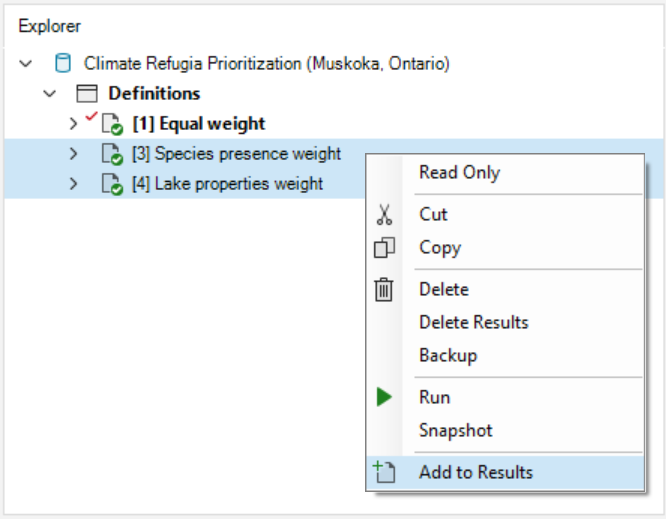The height and width of the screenshot is (519, 666).
Task: Select the Equal weight scenario label
Action: tap(199, 124)
